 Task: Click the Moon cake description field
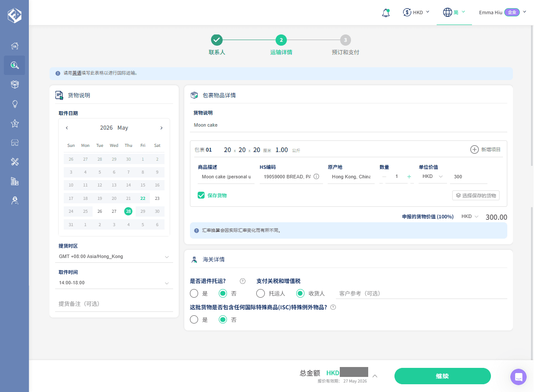point(348,125)
